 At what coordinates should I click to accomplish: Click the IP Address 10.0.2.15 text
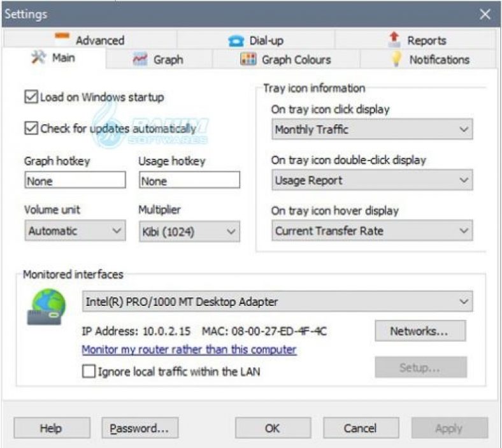(x=136, y=331)
